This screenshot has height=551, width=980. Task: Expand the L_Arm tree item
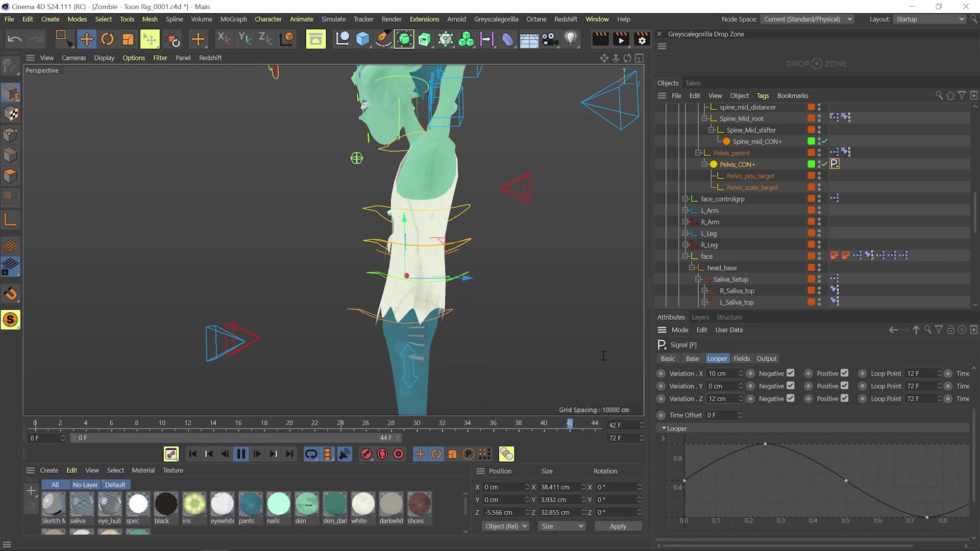(685, 210)
